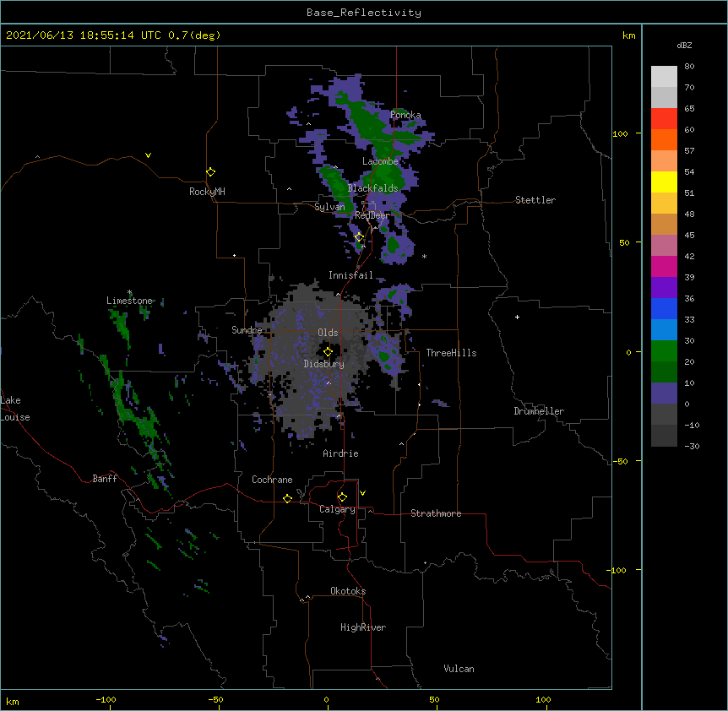Click the timestamp 2021/06/13 18:55:14 UTC

[x=84, y=35]
